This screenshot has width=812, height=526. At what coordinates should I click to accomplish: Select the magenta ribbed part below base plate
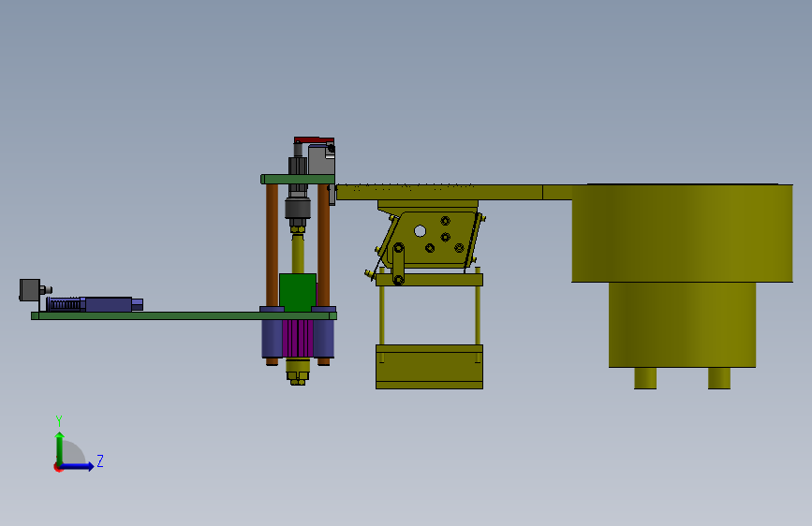click(x=298, y=339)
